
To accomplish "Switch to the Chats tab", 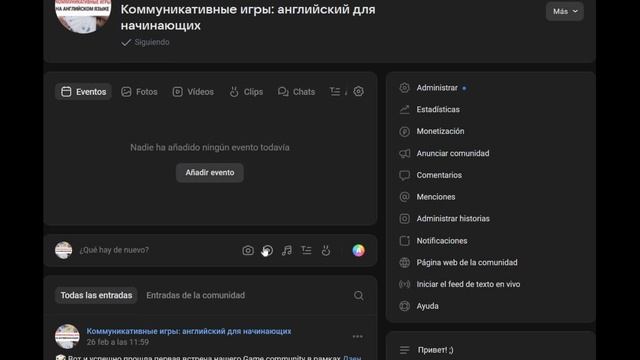I will pos(296,92).
